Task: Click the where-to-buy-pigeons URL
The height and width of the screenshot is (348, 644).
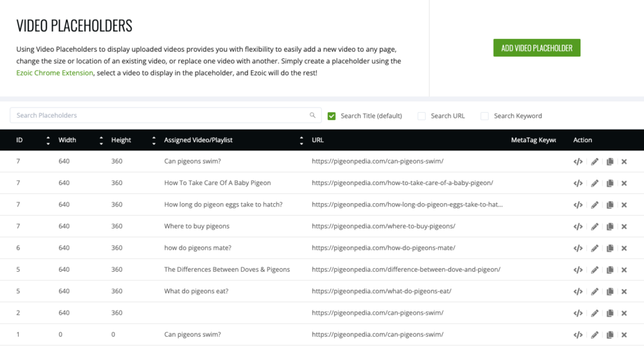Action: 384,226
